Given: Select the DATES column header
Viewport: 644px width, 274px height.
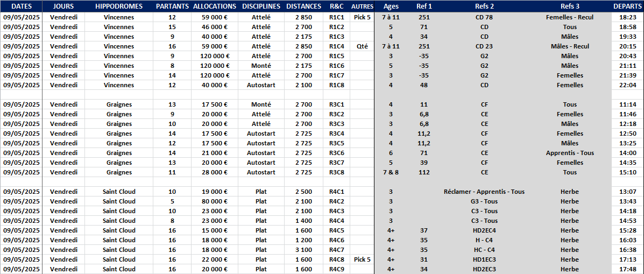Looking at the screenshot, I should [x=22, y=6].
